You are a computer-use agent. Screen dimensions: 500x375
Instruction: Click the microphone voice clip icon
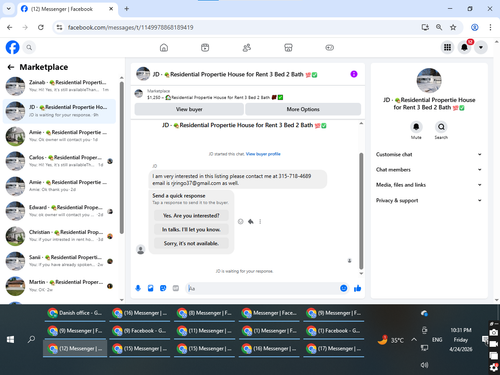[138, 288]
